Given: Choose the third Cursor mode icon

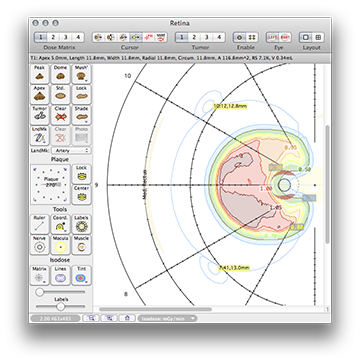Looking at the screenshot, I should (x=123, y=37).
